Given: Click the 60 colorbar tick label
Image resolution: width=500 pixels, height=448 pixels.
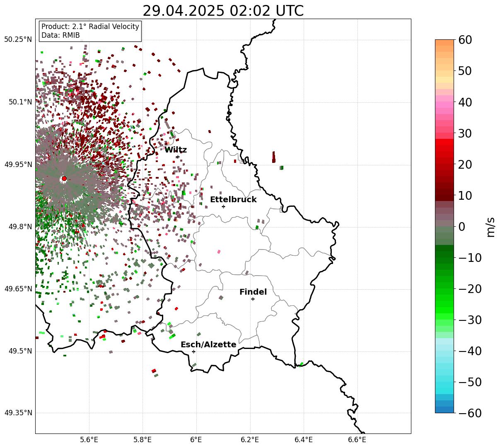Looking at the screenshot, I should click(466, 40).
